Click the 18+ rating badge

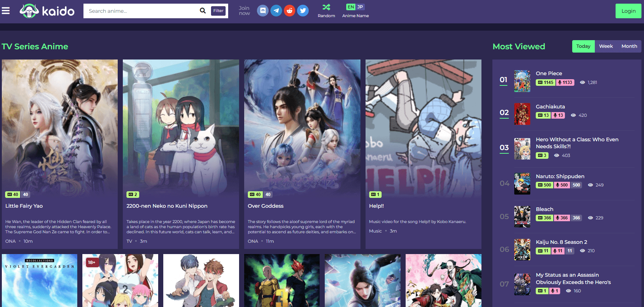point(92,262)
